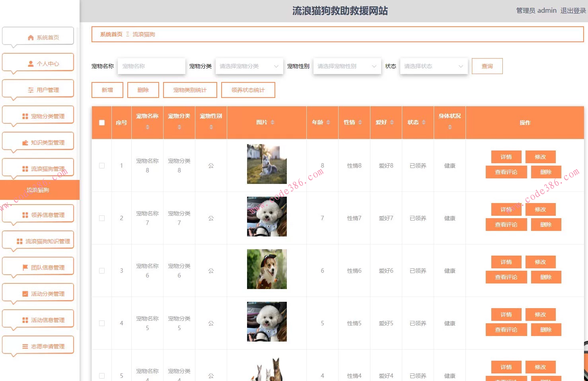Open 团队信息管理 in the sidebar
Screen dimensions: 588x381
pyautogui.click(x=38, y=268)
